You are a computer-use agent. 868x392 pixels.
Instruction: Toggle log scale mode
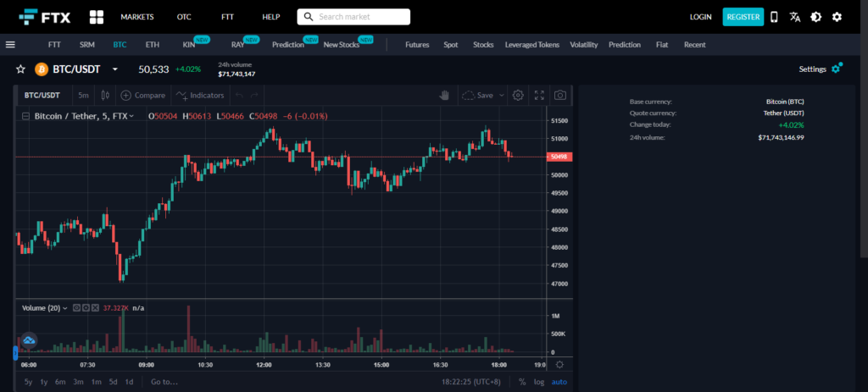(x=538, y=382)
